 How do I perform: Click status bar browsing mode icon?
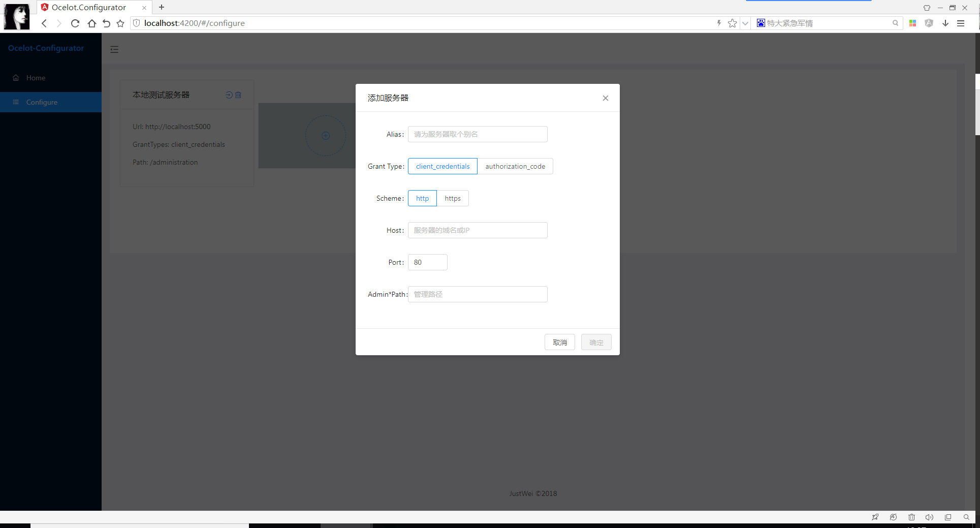[x=893, y=517]
